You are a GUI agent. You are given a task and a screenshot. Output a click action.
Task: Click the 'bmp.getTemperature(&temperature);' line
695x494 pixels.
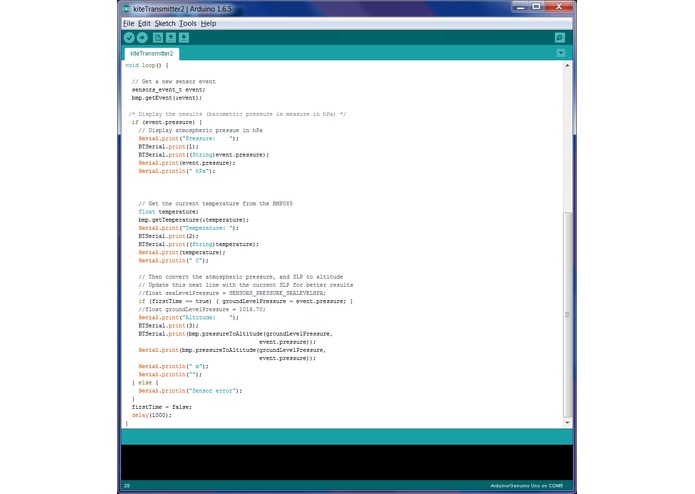pyautogui.click(x=194, y=220)
